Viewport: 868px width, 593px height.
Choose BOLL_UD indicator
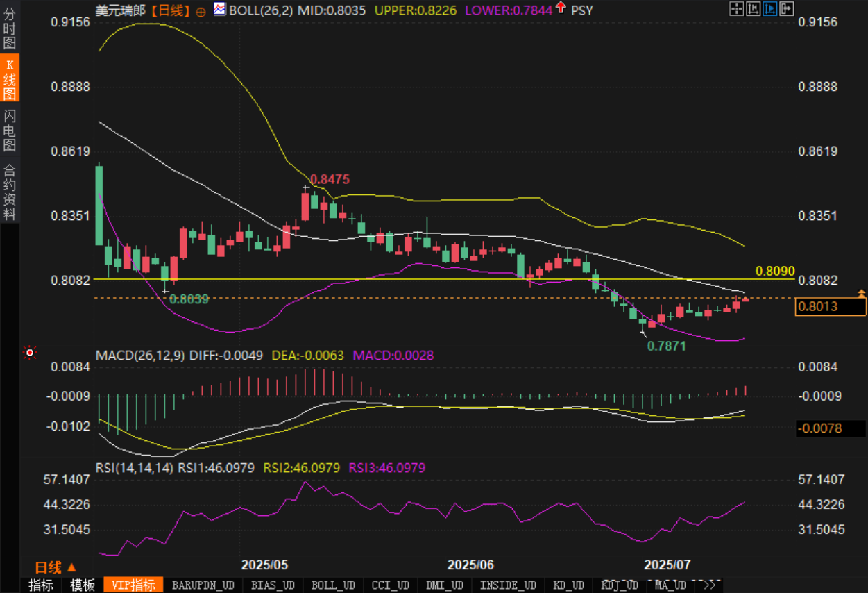coord(333,585)
